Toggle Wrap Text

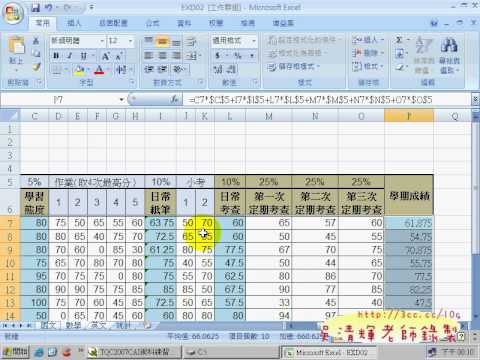[191, 41]
